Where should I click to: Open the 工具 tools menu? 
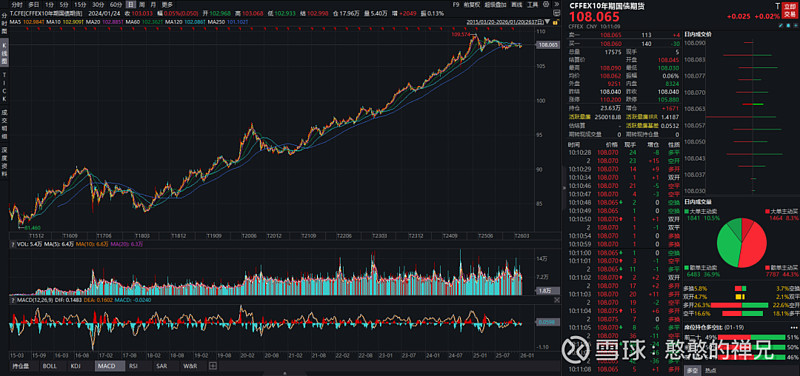click(533, 4)
